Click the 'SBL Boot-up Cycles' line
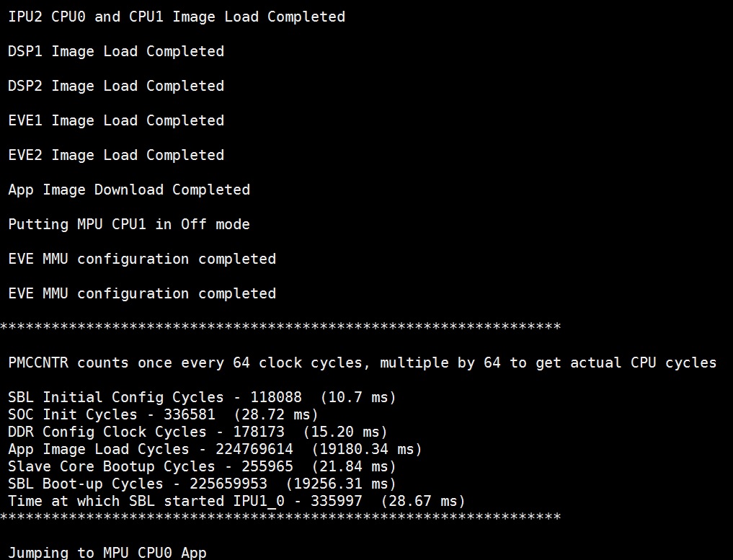733x560 pixels. coord(202,484)
